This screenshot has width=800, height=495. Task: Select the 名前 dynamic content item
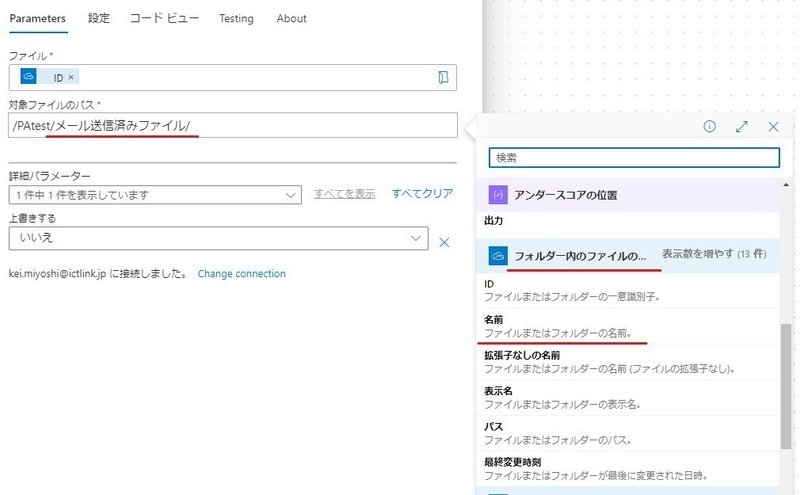[628, 326]
